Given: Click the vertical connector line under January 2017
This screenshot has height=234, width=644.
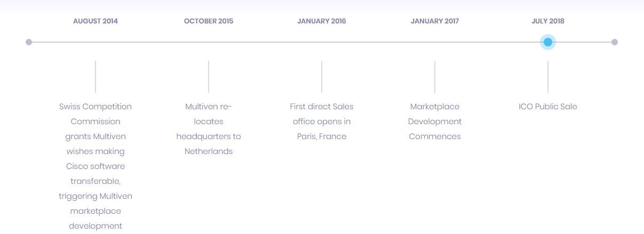Looking at the screenshot, I should pyautogui.click(x=435, y=77).
